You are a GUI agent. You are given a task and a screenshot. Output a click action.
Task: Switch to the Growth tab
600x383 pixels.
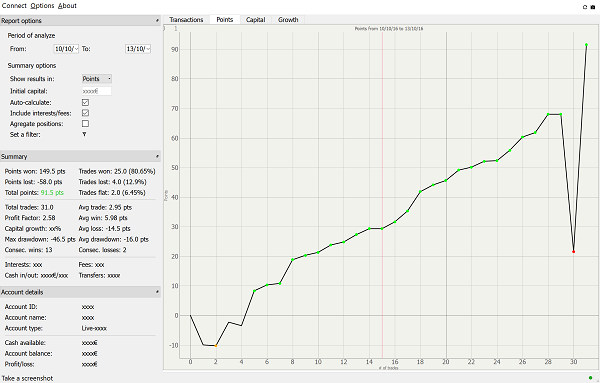[x=288, y=20]
